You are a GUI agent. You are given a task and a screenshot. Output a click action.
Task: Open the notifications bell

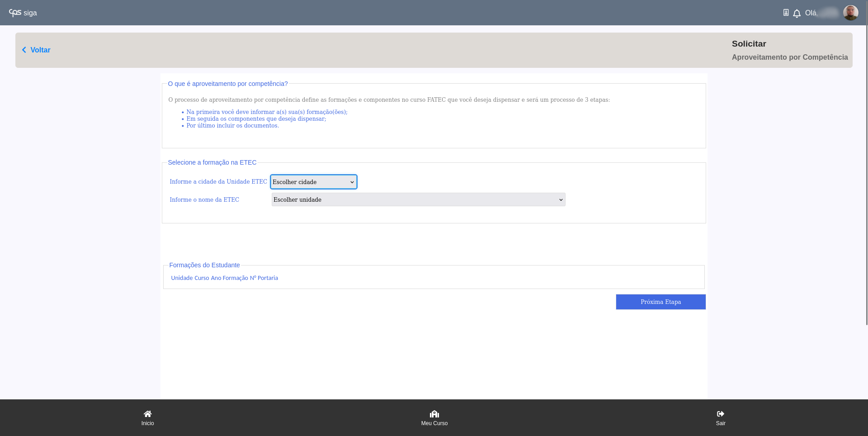tap(797, 13)
